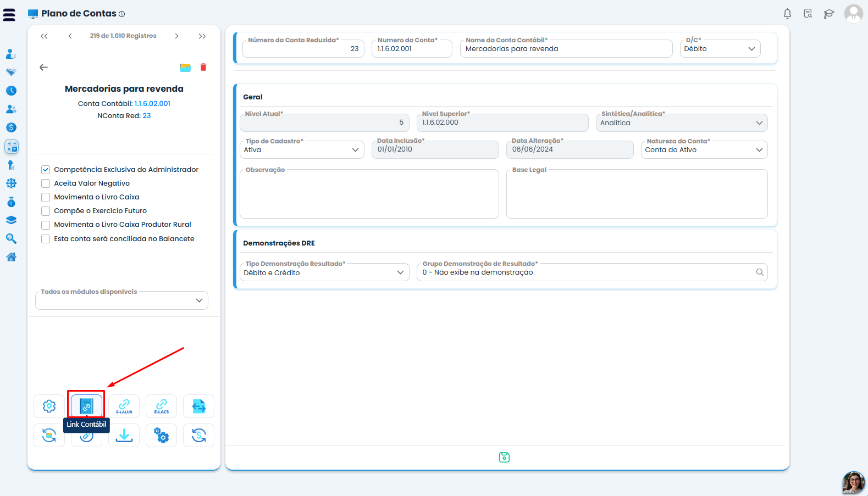
Task: Click the file with arrows icon
Action: click(x=198, y=406)
